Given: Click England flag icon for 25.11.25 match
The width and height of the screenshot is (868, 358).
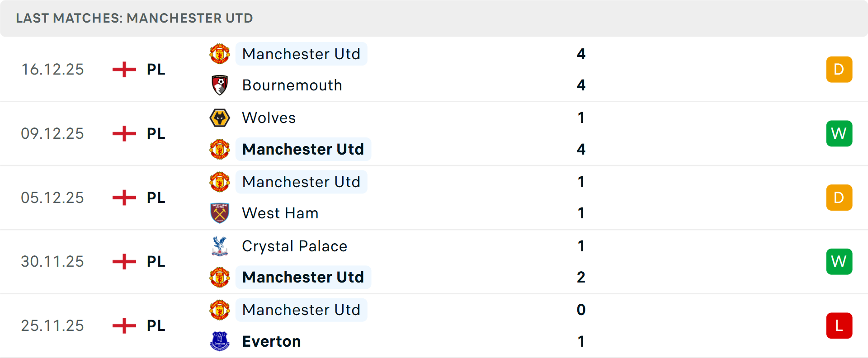Looking at the screenshot, I should (124, 325).
